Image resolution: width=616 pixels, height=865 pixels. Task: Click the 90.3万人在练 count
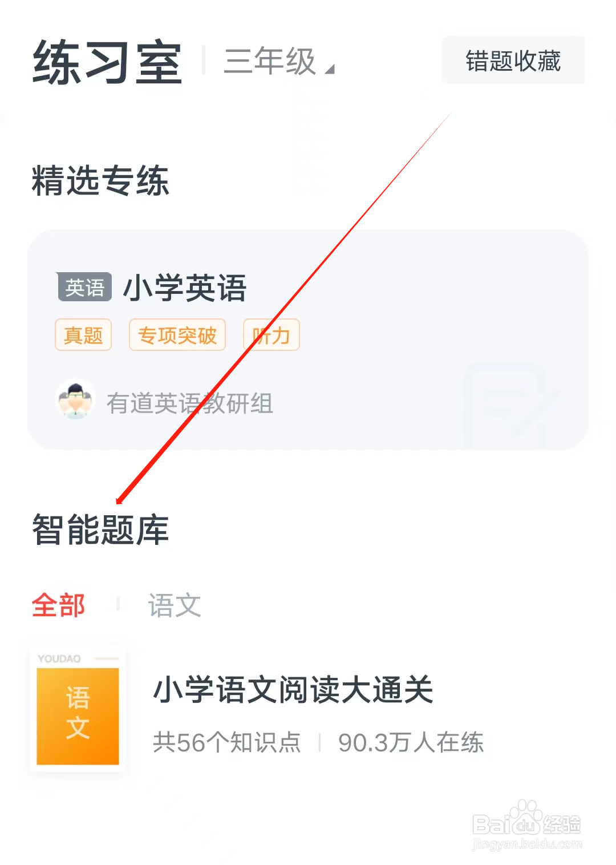[411, 742]
